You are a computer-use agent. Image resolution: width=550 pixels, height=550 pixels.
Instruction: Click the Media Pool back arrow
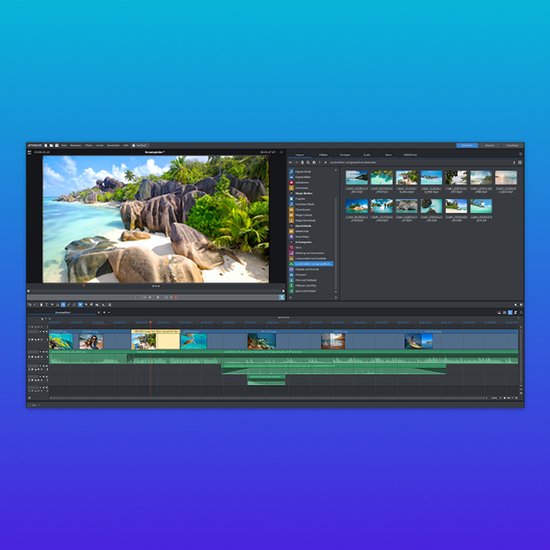pyautogui.click(x=290, y=162)
